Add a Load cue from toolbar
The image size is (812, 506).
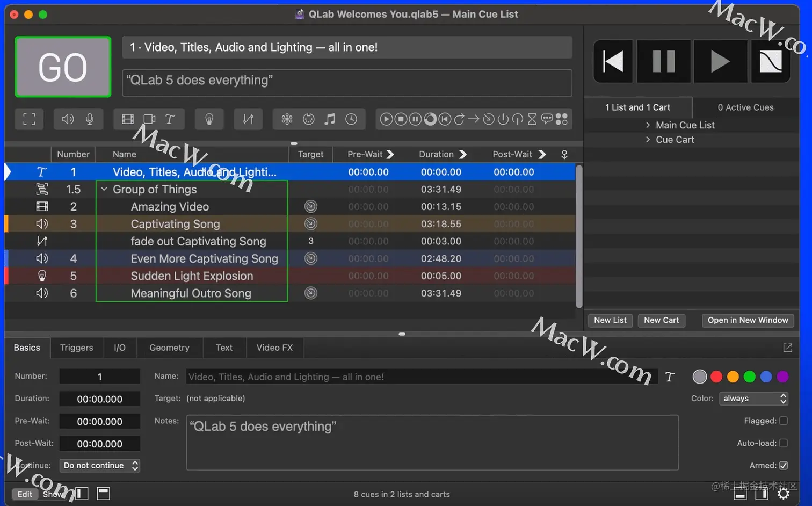coord(430,119)
